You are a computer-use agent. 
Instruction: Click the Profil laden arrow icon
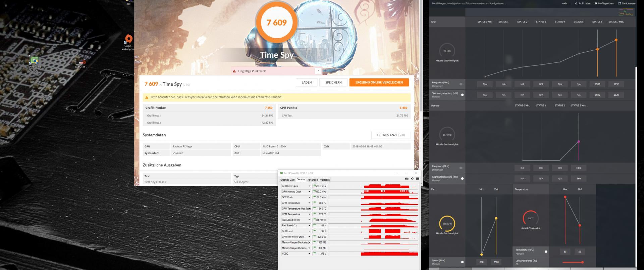tap(576, 3)
